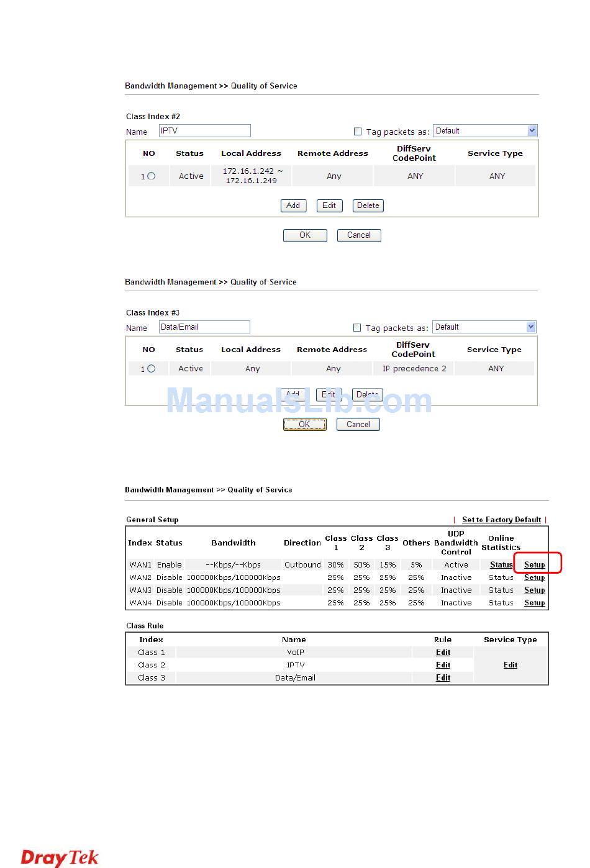Tick 'Tag packets as' checkbox for IPTV class

coord(357,132)
